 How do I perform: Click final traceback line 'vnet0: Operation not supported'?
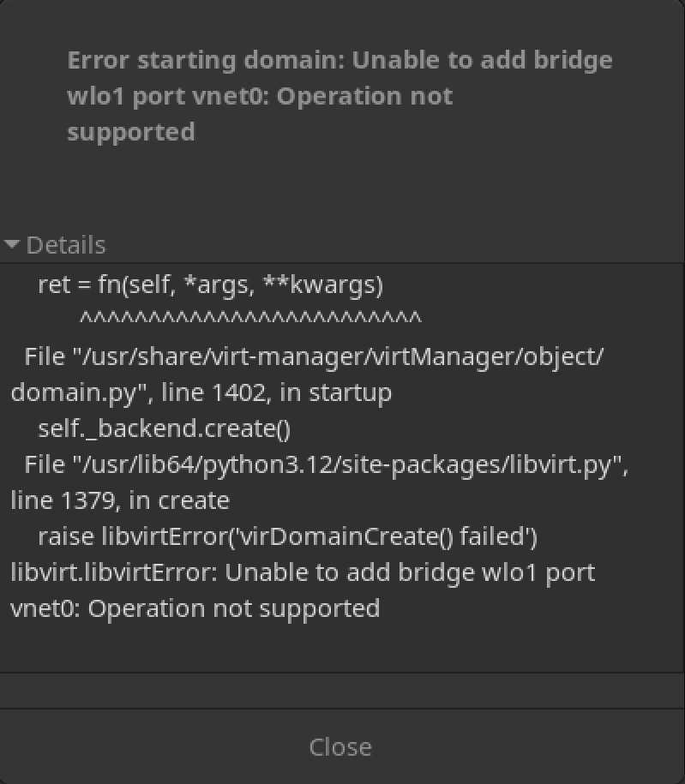pos(195,608)
